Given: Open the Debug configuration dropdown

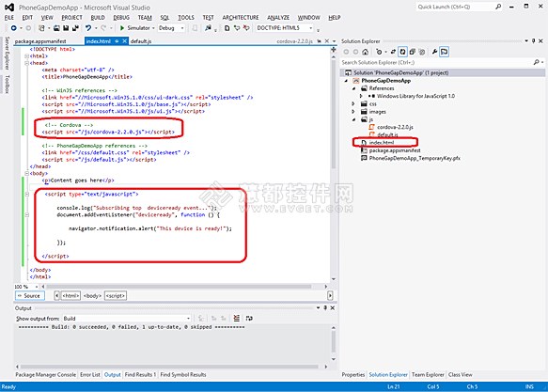Looking at the screenshot, I should 182,28.
